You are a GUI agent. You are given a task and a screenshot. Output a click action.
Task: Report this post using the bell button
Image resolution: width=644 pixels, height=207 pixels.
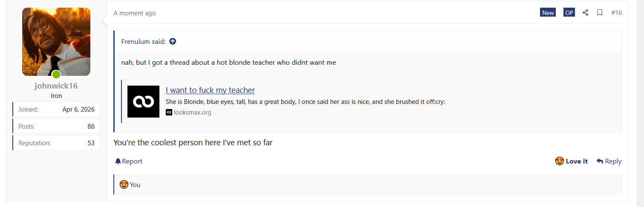[129, 161]
